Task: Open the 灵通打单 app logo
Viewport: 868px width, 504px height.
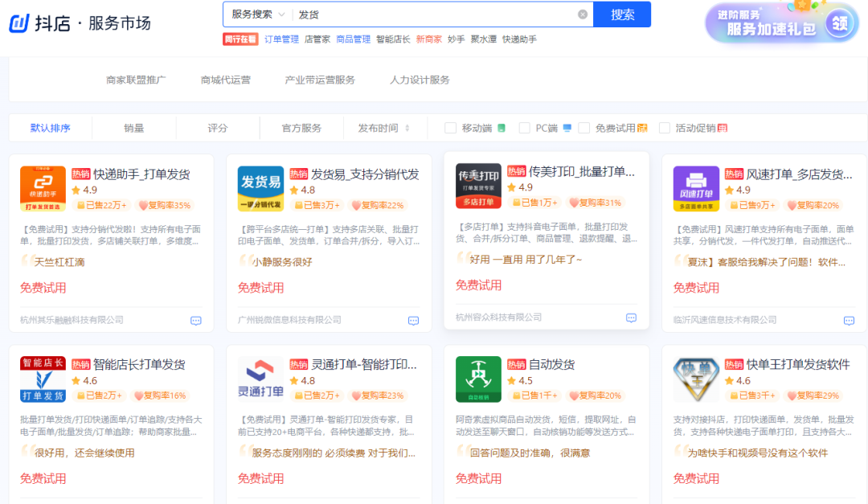Action: tap(260, 379)
